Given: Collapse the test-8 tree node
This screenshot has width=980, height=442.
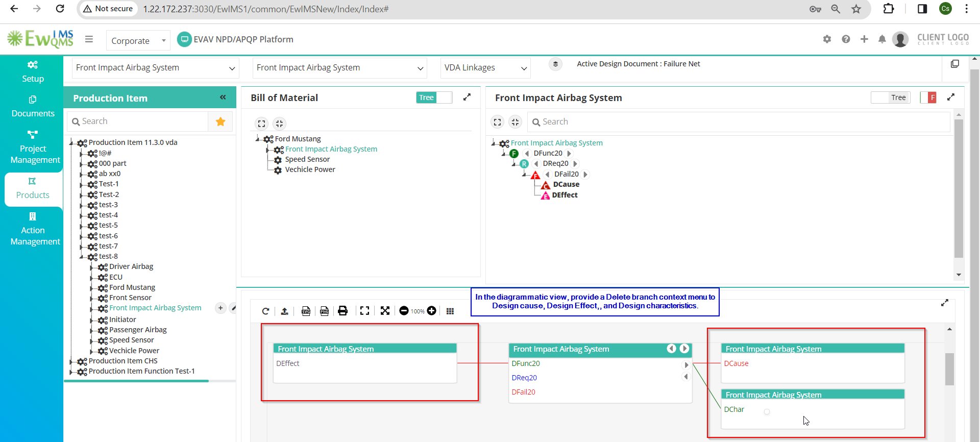Looking at the screenshot, I should click(x=82, y=257).
